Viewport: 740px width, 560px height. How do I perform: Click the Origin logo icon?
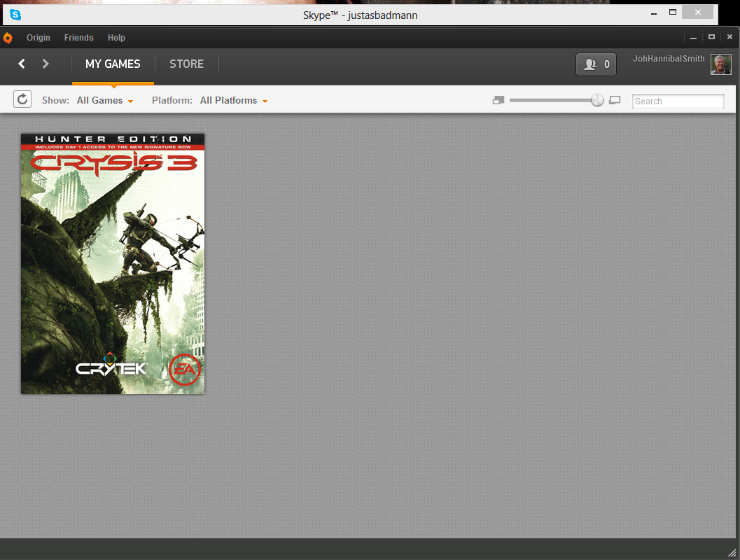click(x=8, y=38)
